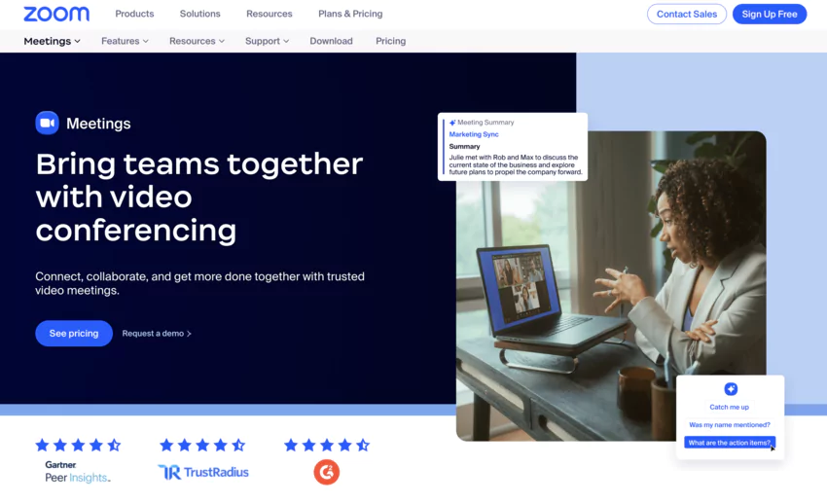Click the Meeting Summary sparkle icon
827x504 pixels.
(x=452, y=123)
